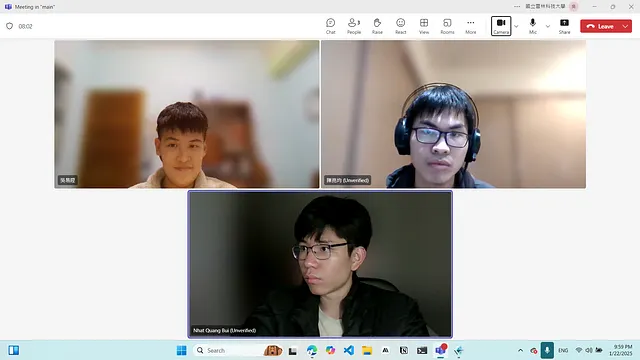Image resolution: width=640 pixels, height=360 pixels.
Task: Expand mic audio options arrow
Action: (548, 26)
